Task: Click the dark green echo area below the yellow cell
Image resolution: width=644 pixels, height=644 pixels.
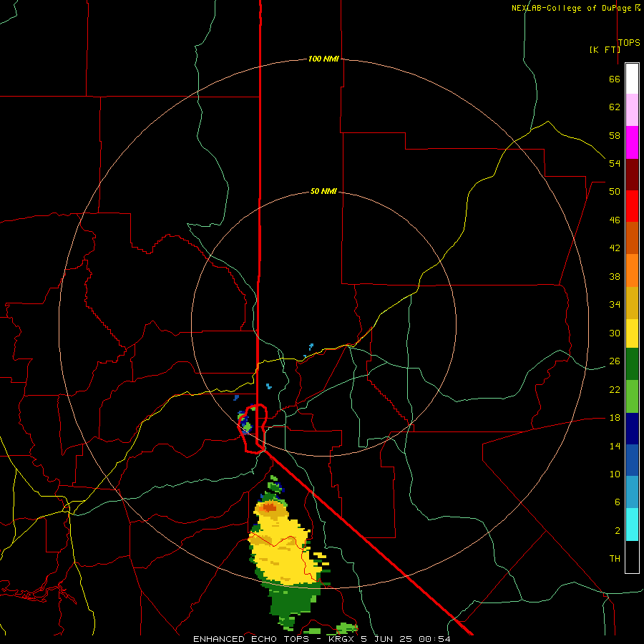Action: [x=292, y=600]
